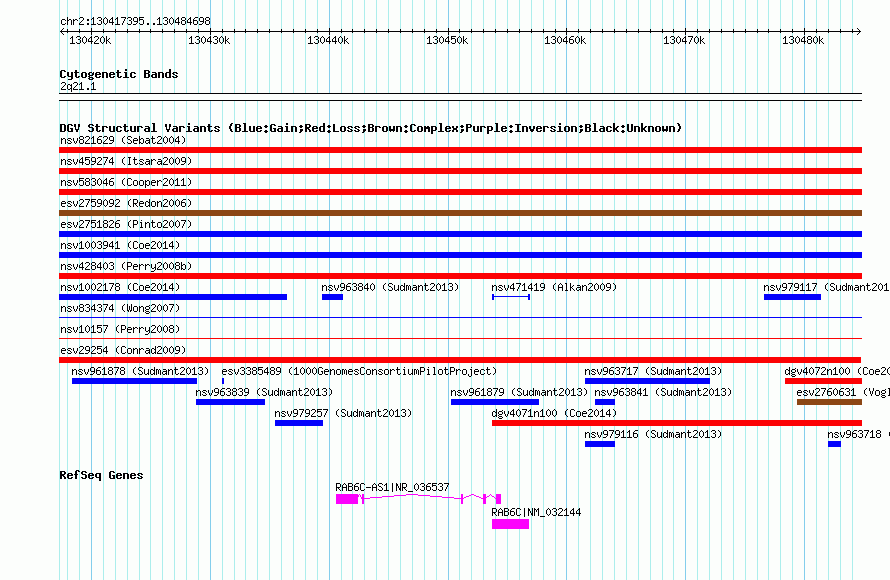
Task: Select the nsv963840 (Sudmant2013) small blue bar
Action: (x=332, y=297)
